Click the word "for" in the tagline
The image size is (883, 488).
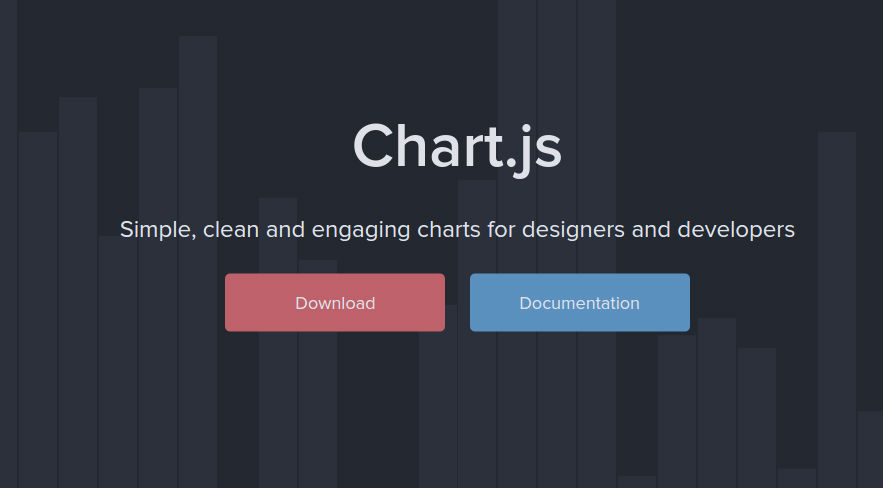(x=501, y=230)
